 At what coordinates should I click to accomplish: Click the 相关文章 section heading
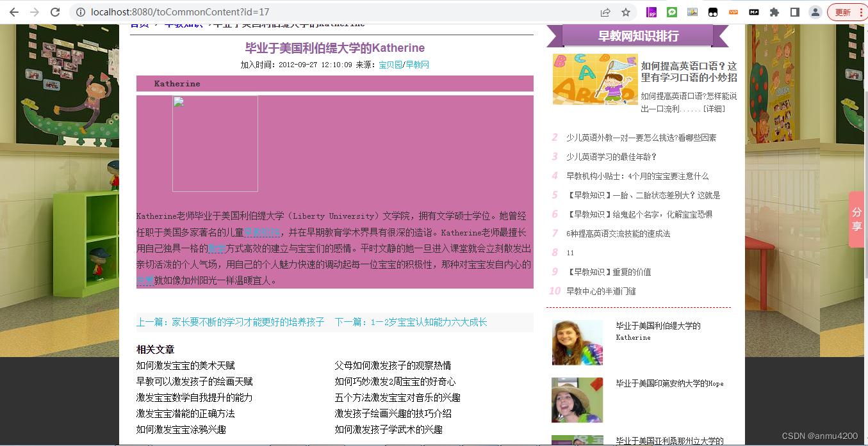point(155,349)
